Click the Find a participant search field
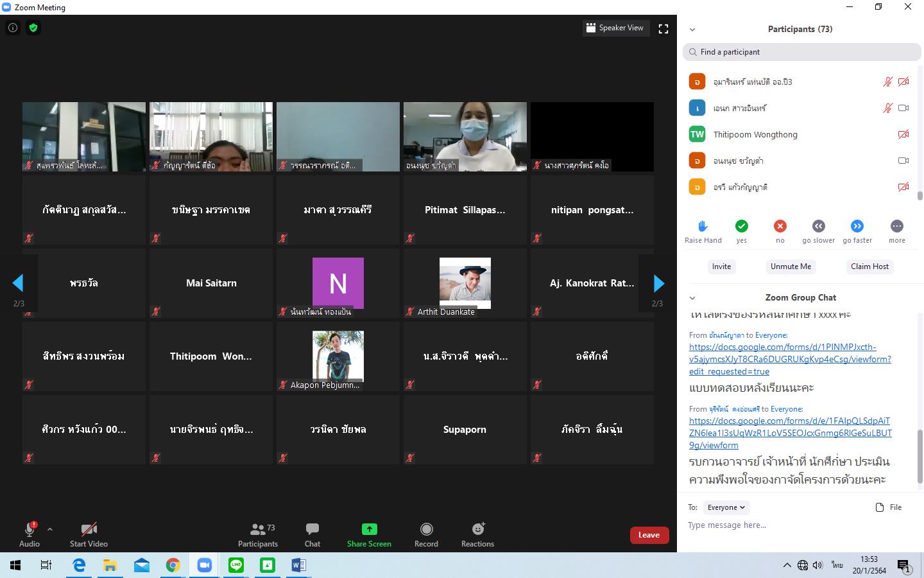This screenshot has width=924, height=578. (802, 52)
